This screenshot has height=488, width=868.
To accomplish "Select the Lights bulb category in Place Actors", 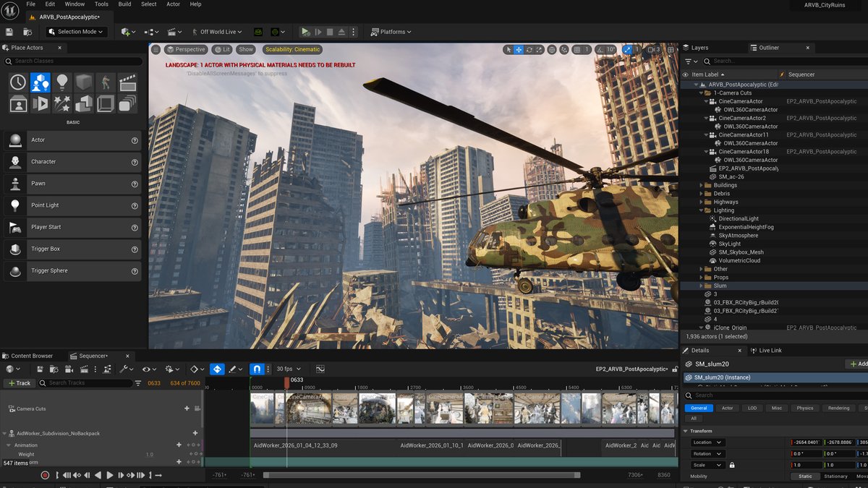I will (x=62, y=82).
